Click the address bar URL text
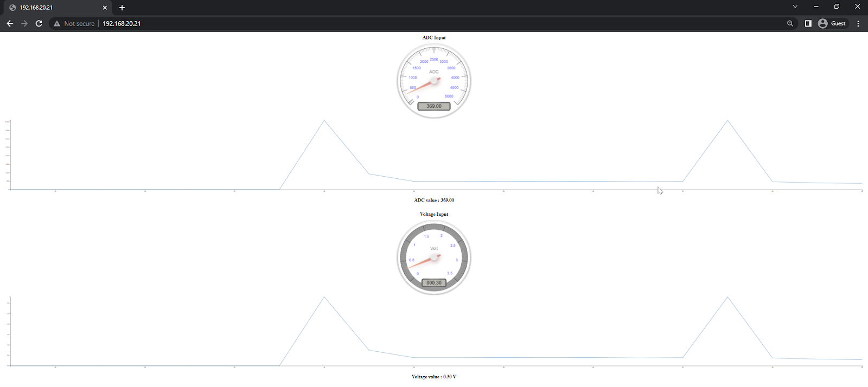Image resolution: width=868 pixels, height=387 pixels. pyautogui.click(x=122, y=23)
